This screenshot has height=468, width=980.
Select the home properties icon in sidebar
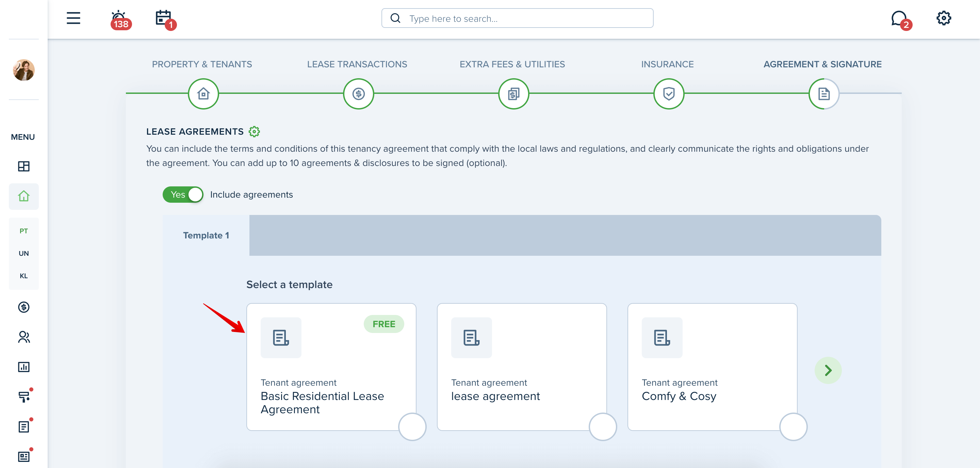tap(23, 196)
